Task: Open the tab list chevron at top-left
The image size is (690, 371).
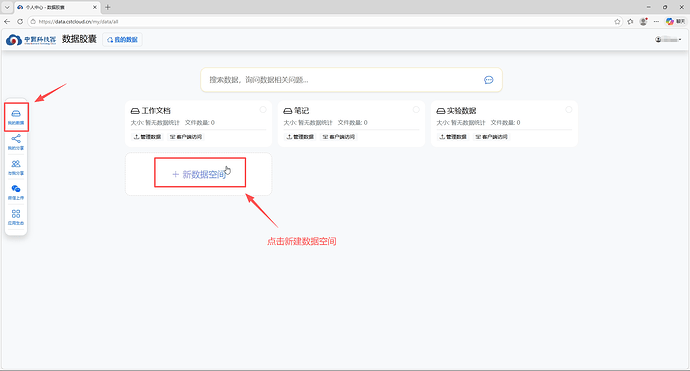Action: tap(7, 7)
